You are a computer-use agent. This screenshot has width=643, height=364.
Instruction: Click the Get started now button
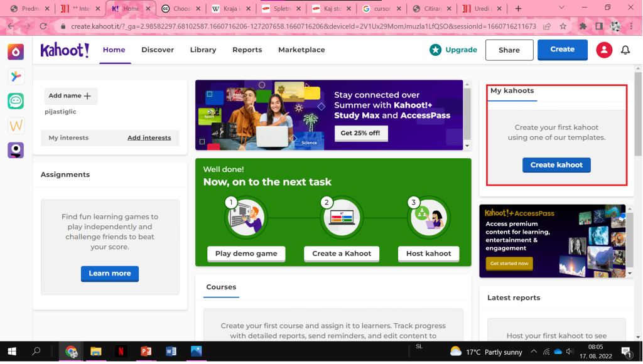509,264
